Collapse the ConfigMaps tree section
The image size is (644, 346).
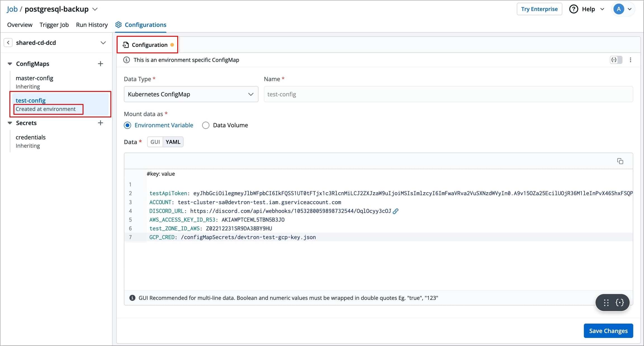[x=10, y=64]
